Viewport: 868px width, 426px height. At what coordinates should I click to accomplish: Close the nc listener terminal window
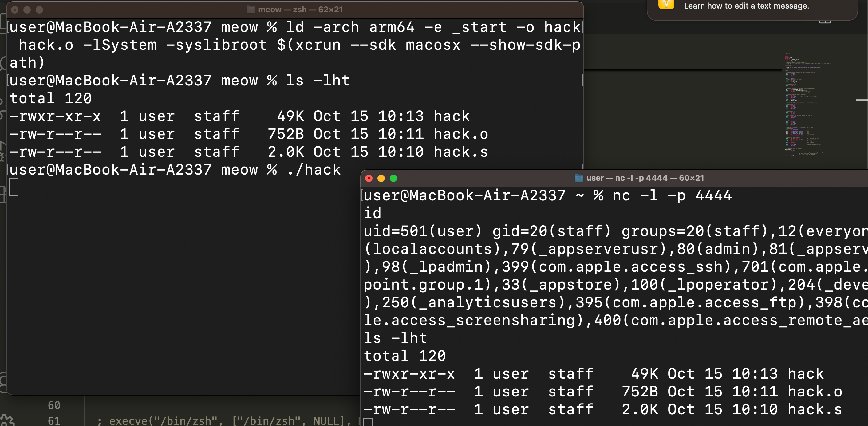(x=369, y=178)
